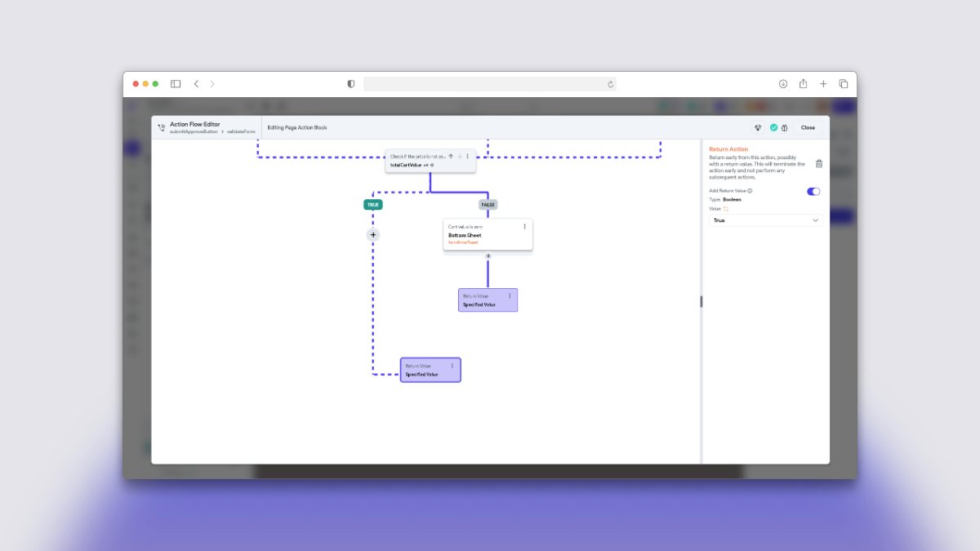Disable the Add Return Value toggle
The width and height of the screenshot is (980, 551).
coord(813,191)
